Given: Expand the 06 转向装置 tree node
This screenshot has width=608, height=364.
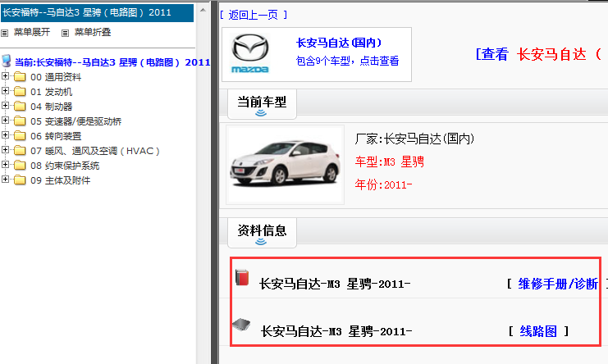Looking at the screenshot, I should (x=5, y=134).
